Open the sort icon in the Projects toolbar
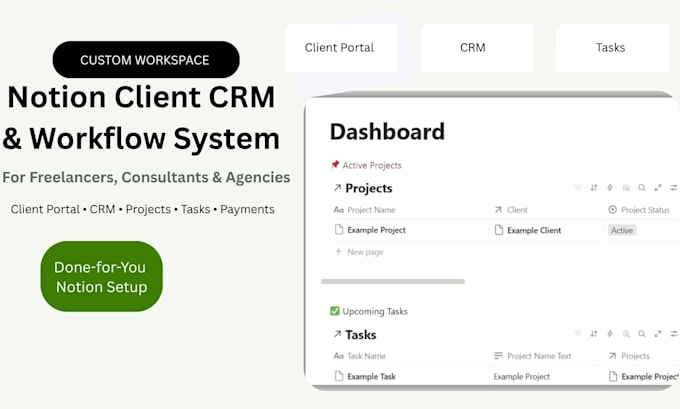Viewport: 680px width, 409px height. [x=594, y=188]
